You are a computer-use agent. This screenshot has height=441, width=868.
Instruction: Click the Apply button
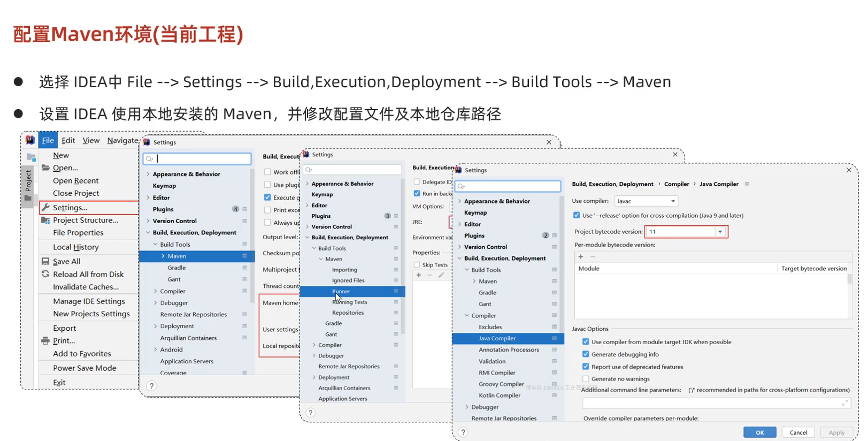(837, 432)
